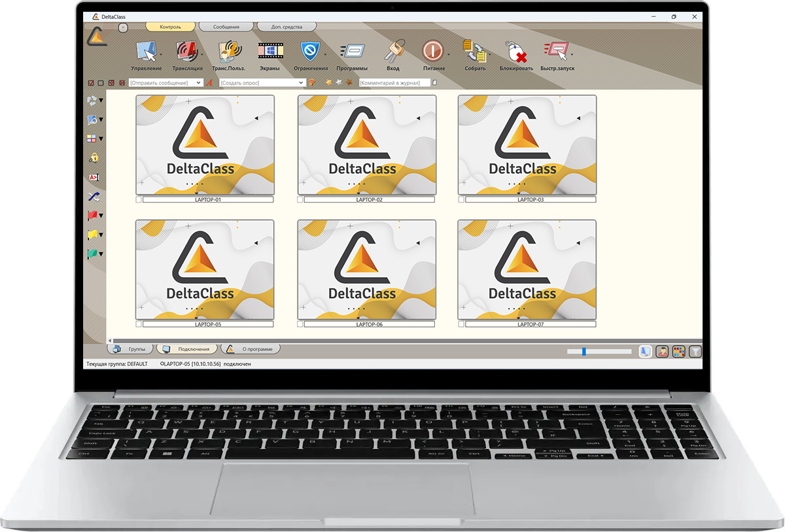Click the Группы button

pos(132,350)
